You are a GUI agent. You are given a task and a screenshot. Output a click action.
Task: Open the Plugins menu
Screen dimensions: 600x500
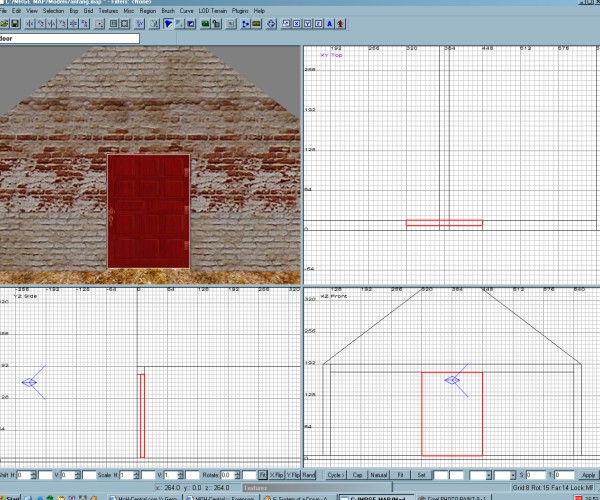tap(240, 11)
